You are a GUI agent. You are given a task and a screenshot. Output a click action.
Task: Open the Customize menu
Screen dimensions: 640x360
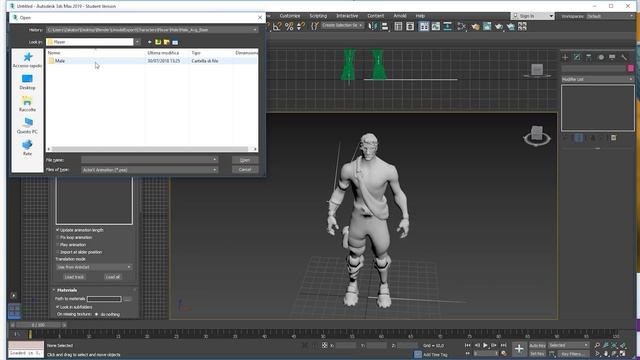[290, 16]
